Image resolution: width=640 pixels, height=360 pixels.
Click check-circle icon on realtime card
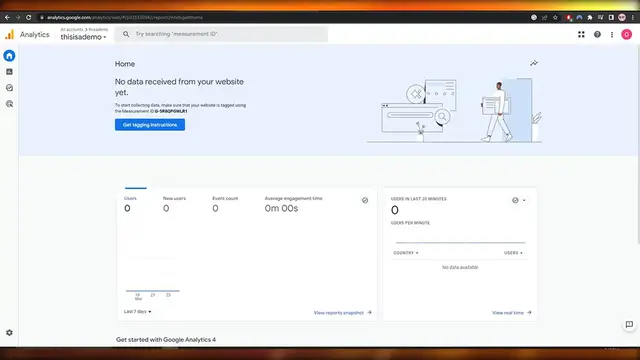[515, 200]
